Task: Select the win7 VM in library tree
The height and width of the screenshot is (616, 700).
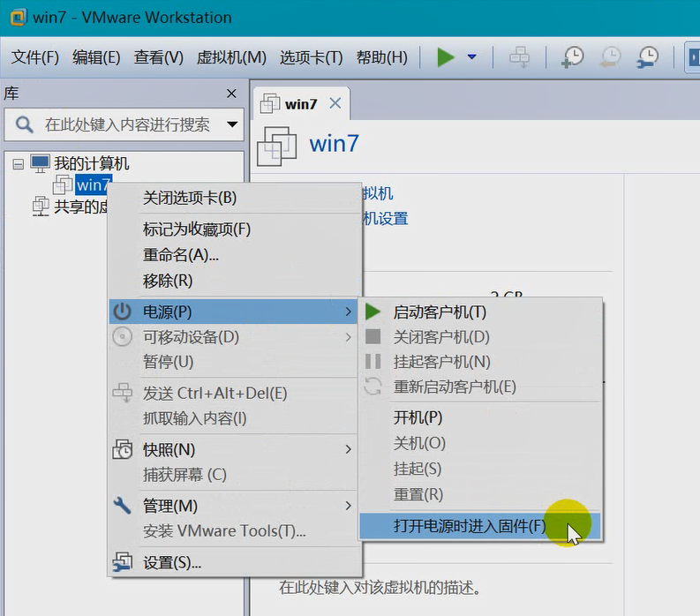Action: [94, 184]
